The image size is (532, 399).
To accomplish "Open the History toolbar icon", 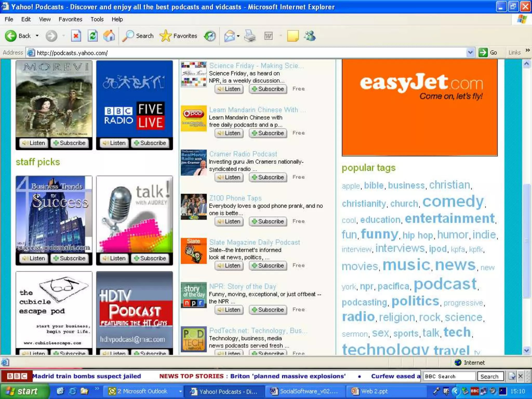I will coord(210,36).
